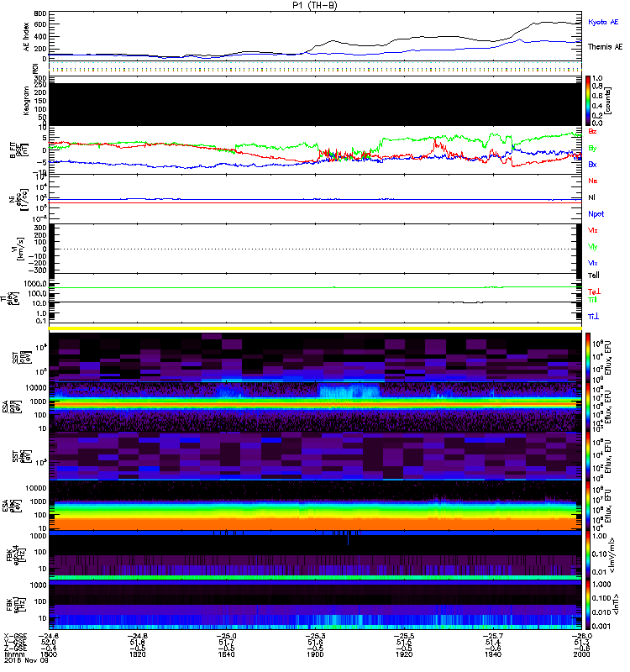
Task: Click the plot title 'P1 (TH-B)'
Action: 314,5
